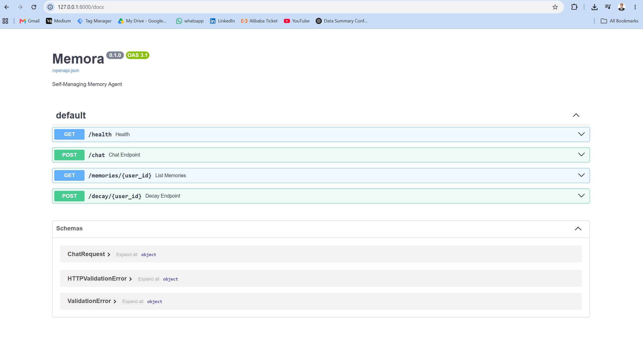The width and height of the screenshot is (643, 364).
Task: Click the /memories/{user_id} path text
Action: click(120, 176)
